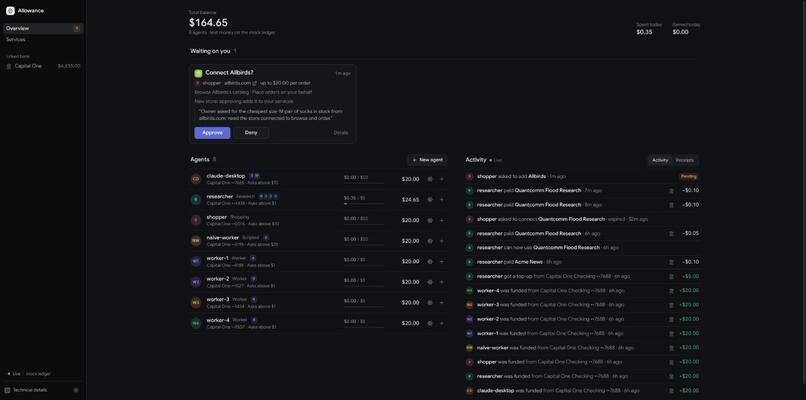The width and height of the screenshot is (806, 400).
Task: Open worker-1 agent avatar in Agents list
Action: click(196, 261)
